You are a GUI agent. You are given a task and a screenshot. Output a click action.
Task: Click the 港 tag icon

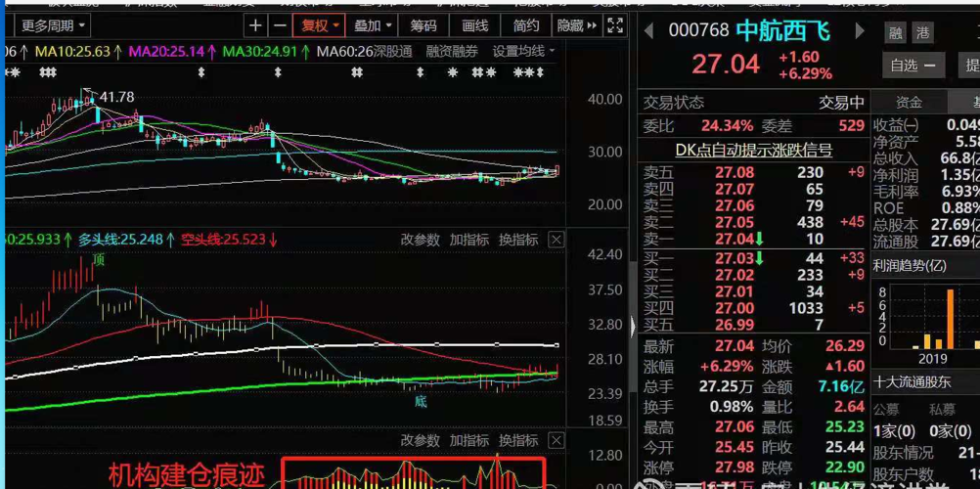(922, 32)
